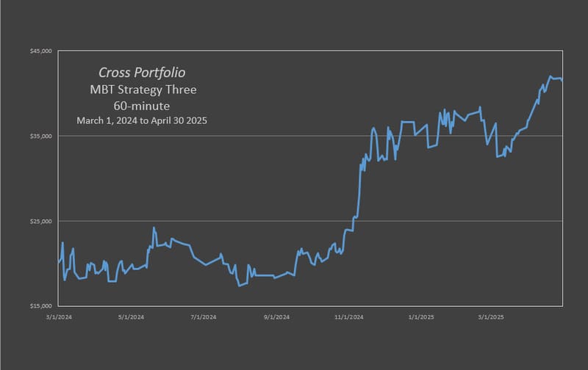Click the equity curve low point in August 2024
588x370 pixels.
pos(240,286)
